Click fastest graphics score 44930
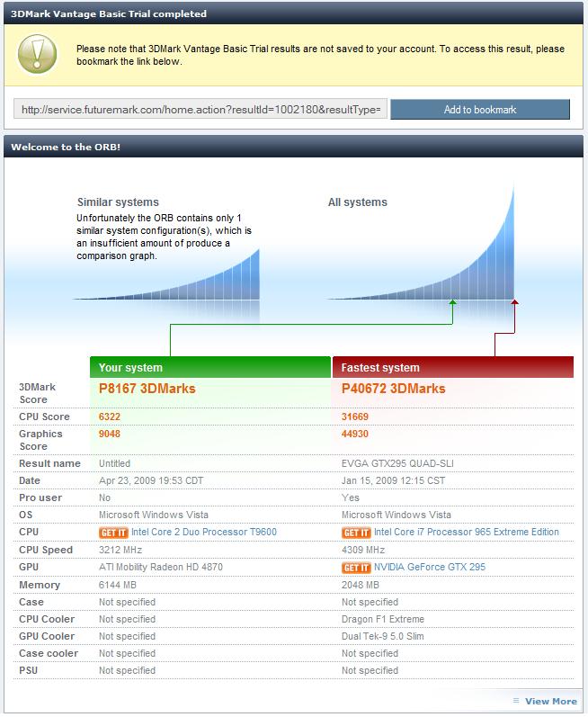The width and height of the screenshot is (588, 717). pos(355,434)
